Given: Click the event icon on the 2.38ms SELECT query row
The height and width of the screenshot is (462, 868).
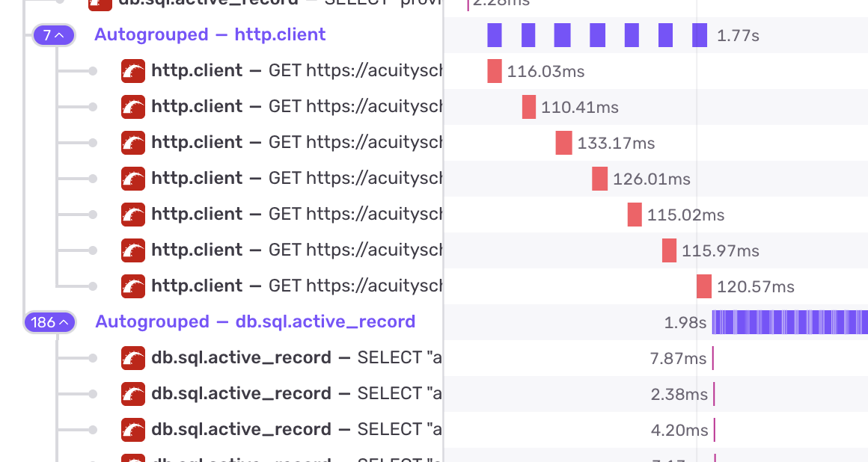Looking at the screenshot, I should click(x=132, y=393).
